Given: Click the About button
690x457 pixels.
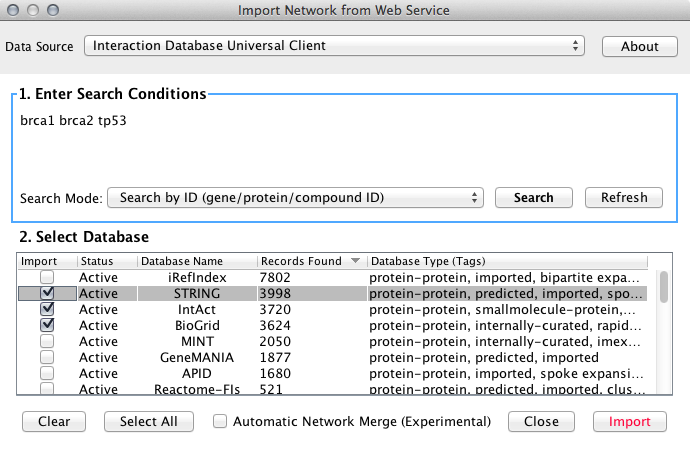Looking at the screenshot, I should coord(639,46).
